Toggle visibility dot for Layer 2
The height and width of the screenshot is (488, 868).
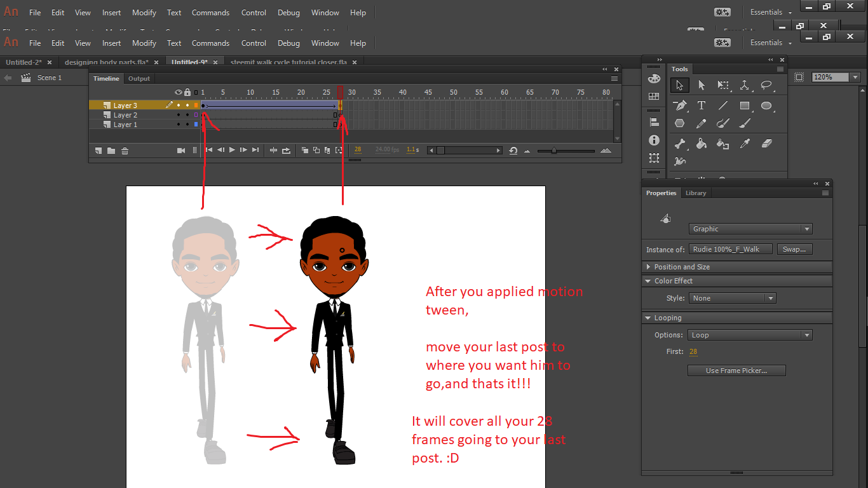pos(179,115)
